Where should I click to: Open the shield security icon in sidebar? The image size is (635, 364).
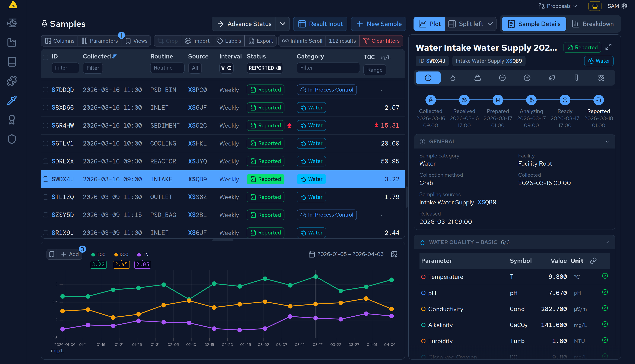click(12, 139)
